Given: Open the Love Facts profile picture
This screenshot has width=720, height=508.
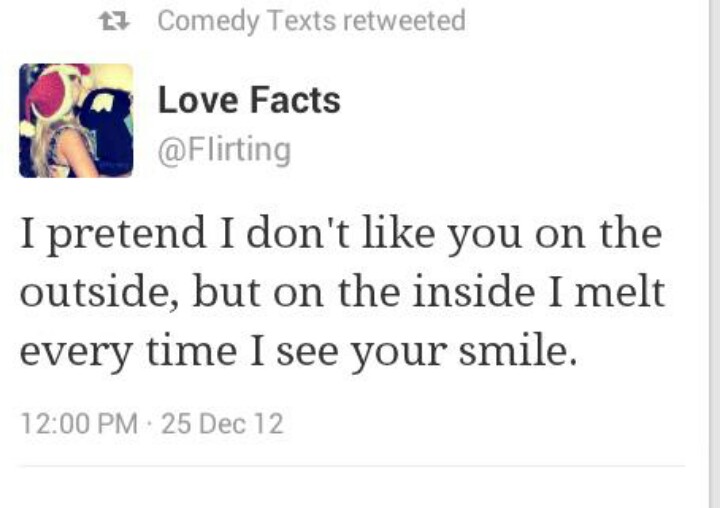Looking at the screenshot, I should 76,120.
